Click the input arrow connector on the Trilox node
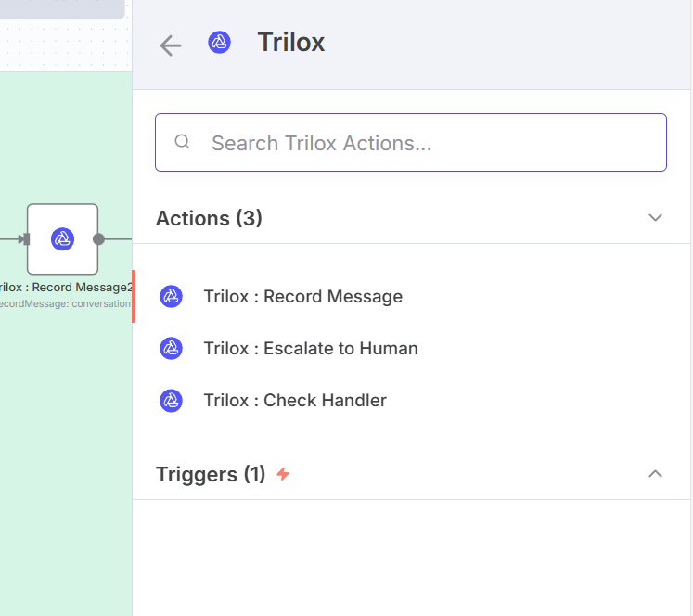Viewport: 693px width, 616px height. 23,239
